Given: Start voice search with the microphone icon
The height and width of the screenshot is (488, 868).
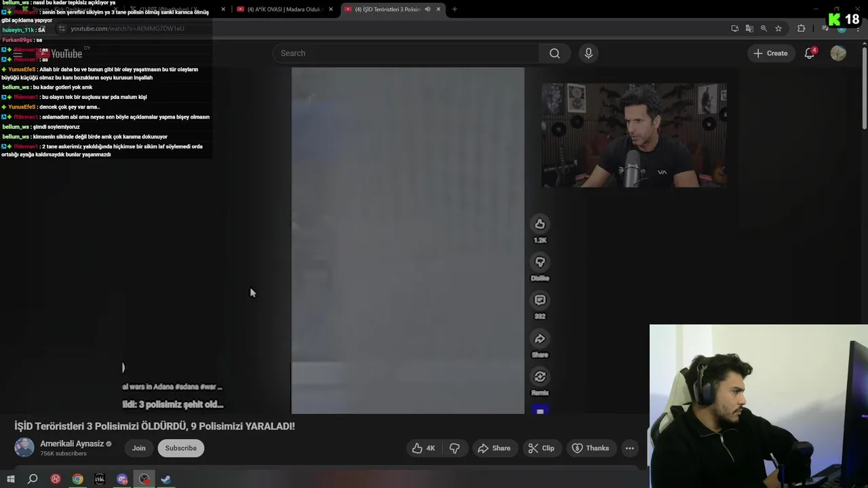Looking at the screenshot, I should pyautogui.click(x=588, y=53).
